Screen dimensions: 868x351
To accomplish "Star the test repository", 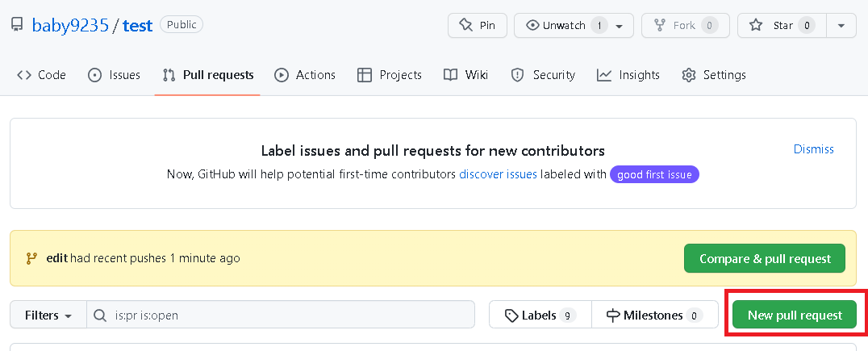I will (x=782, y=26).
